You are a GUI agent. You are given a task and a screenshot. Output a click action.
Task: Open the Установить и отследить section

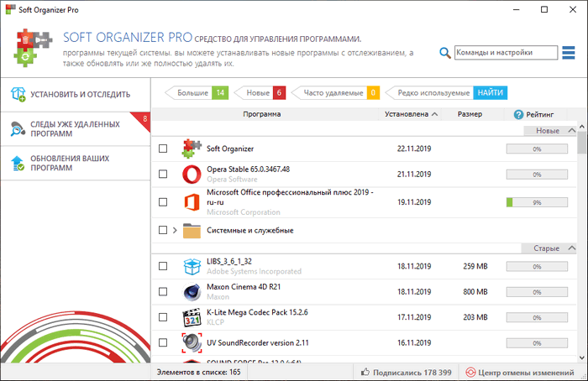pos(76,95)
